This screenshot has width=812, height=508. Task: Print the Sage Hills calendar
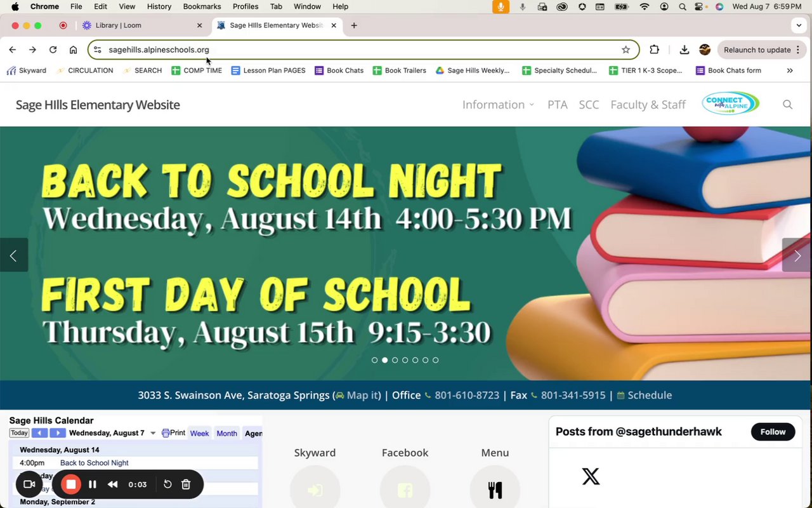point(173,433)
